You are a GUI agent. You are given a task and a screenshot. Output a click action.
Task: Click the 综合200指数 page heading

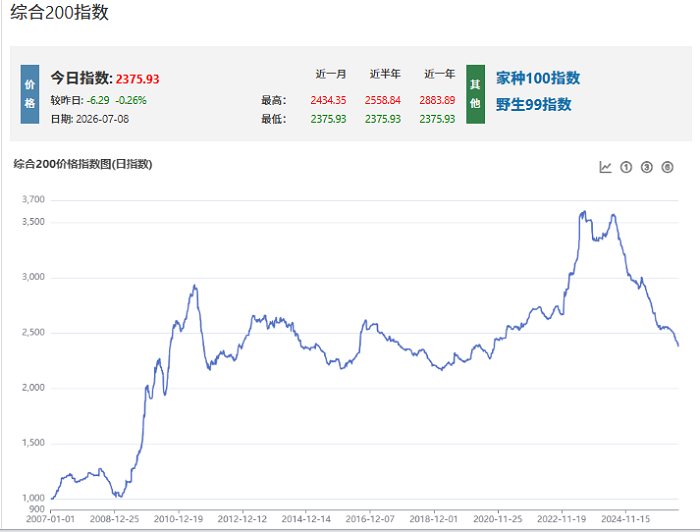pyautogui.click(x=59, y=12)
